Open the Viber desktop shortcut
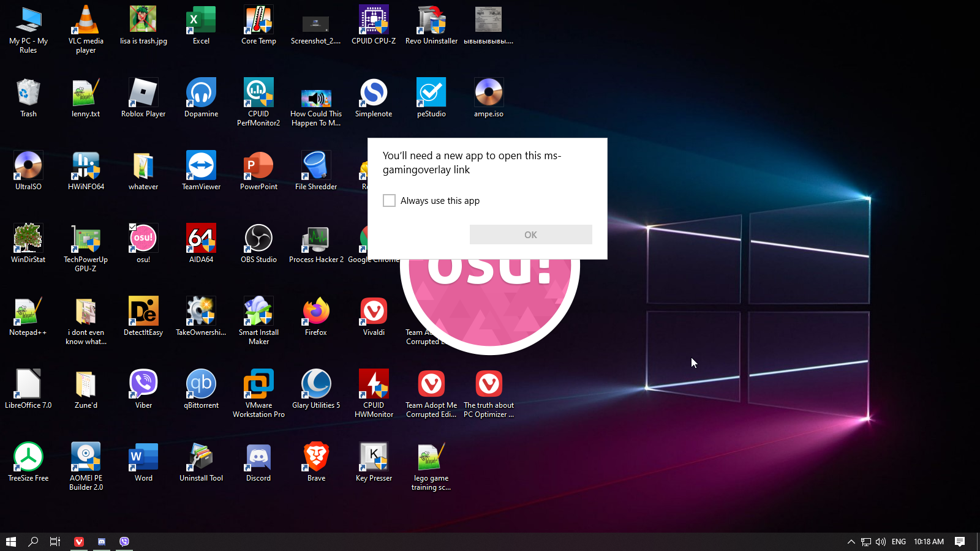 coord(143,389)
